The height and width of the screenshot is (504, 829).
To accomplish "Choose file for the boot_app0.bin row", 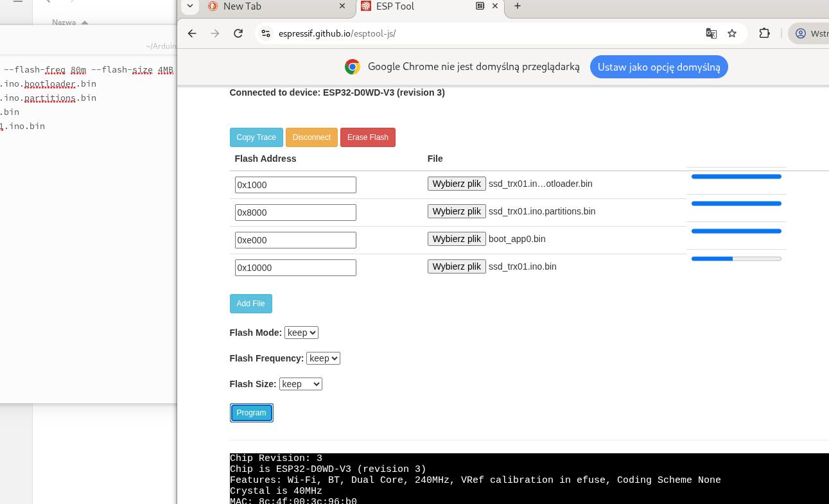I will (x=457, y=239).
